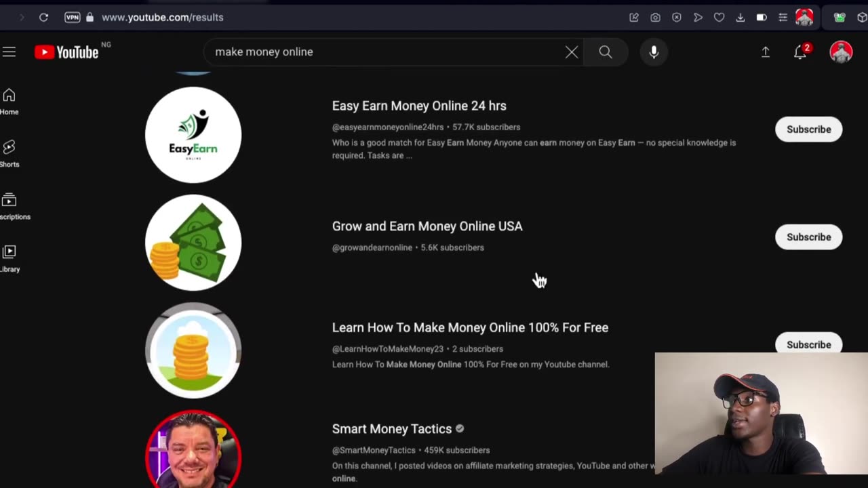This screenshot has height=488, width=868.
Task: Open the Smart Money Tactics channel title
Action: (x=391, y=429)
